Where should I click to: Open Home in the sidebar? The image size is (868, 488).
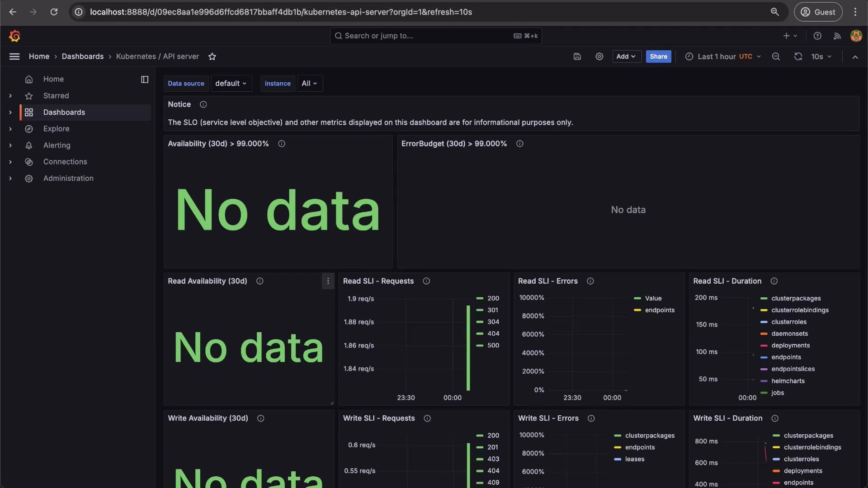coord(53,79)
